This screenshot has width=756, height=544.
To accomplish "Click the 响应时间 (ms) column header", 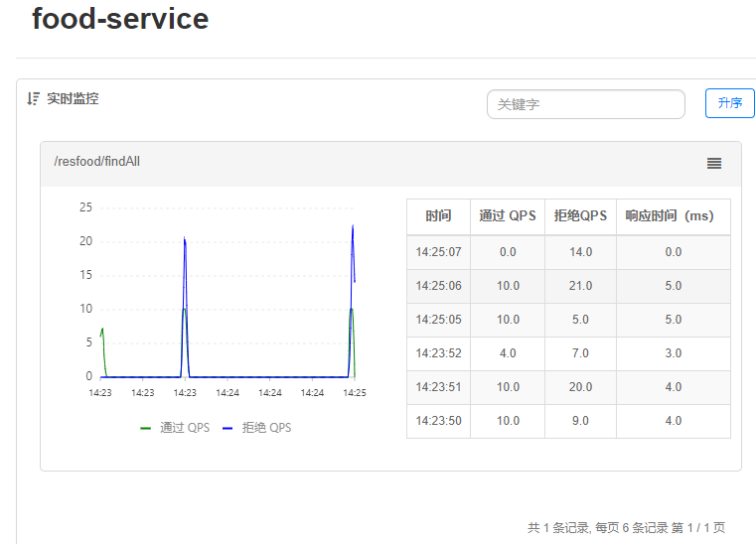I will coord(674,215).
